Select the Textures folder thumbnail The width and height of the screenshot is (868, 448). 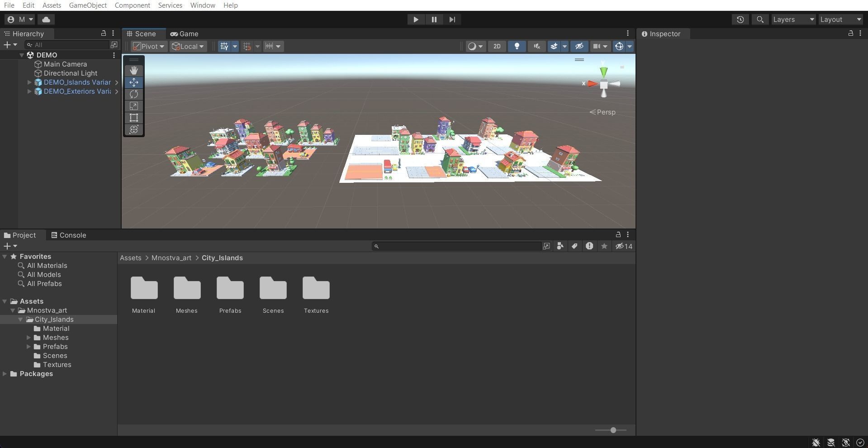coord(316,295)
